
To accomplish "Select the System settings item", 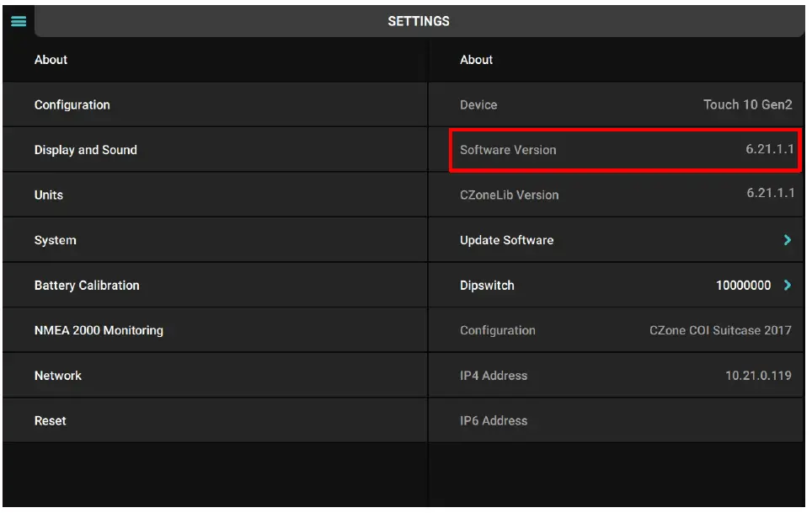I will [215, 240].
